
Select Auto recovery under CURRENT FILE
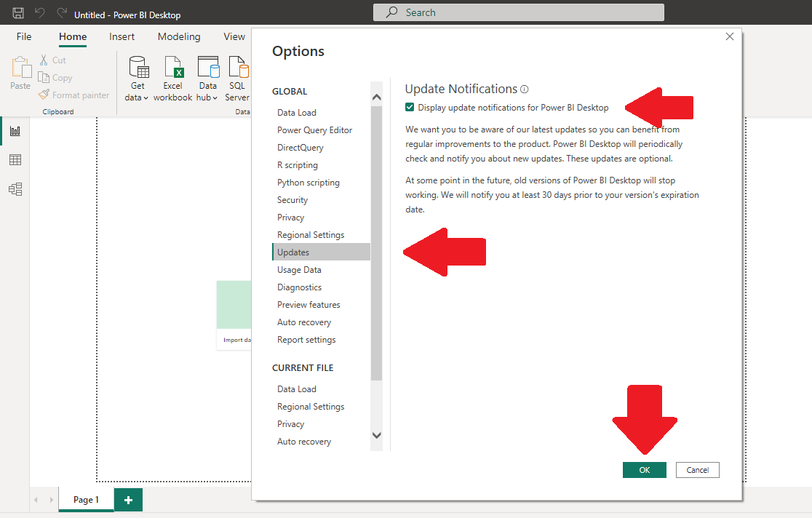click(x=304, y=442)
